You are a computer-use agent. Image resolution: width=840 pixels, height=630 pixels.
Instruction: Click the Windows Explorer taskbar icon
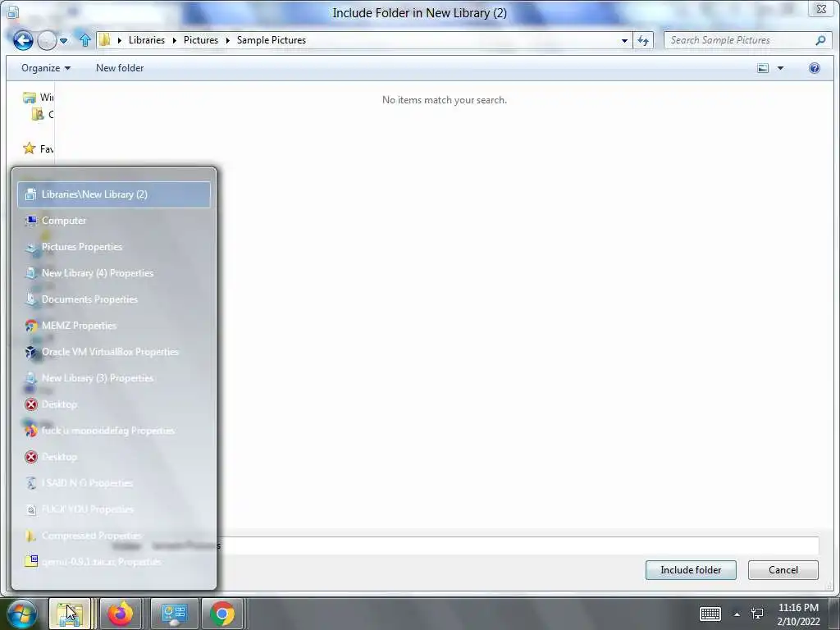pyautogui.click(x=71, y=614)
